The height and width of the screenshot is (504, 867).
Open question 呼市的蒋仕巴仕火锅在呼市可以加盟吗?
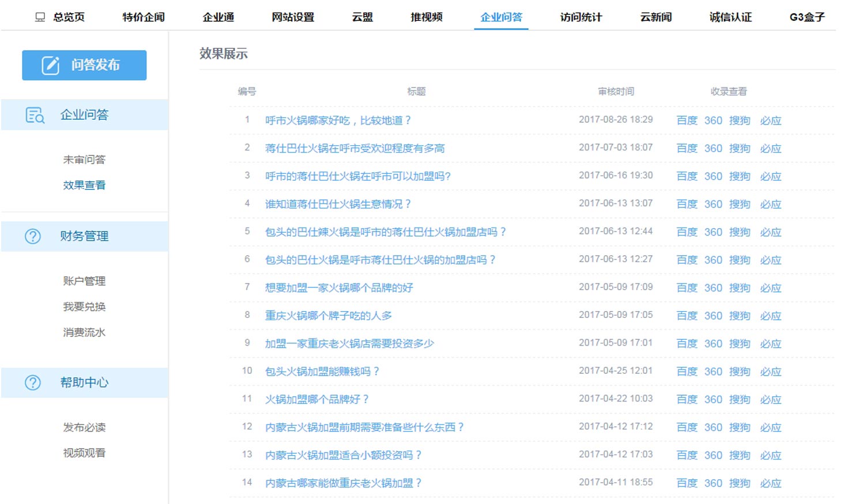coord(358,176)
